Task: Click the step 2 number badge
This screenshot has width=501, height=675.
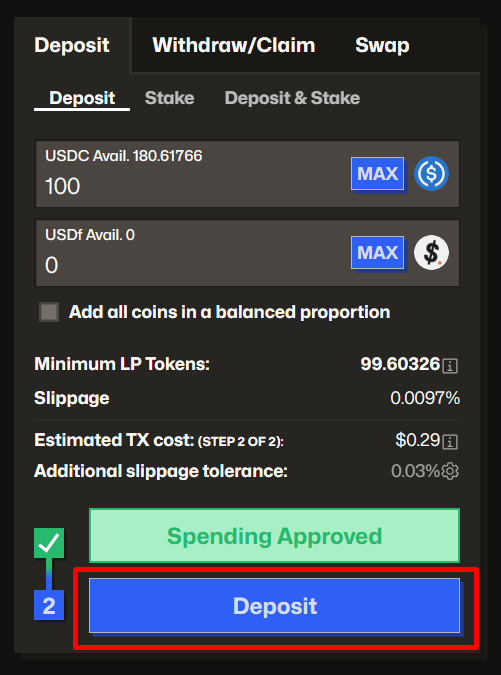Action: tap(49, 605)
